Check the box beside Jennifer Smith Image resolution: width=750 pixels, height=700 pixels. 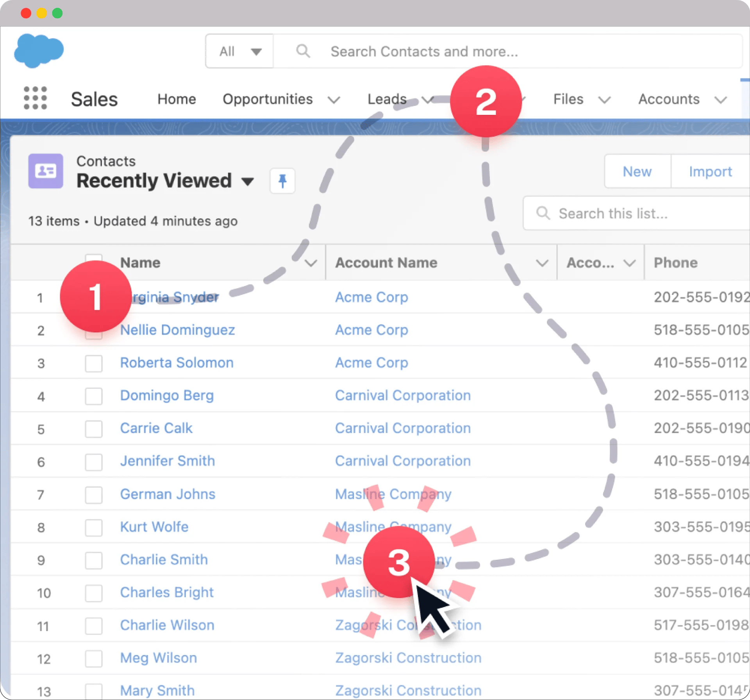click(x=94, y=462)
